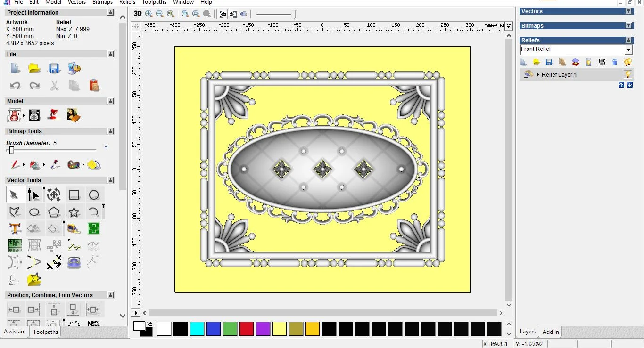Toggle the left panel display button
Viewport: 644px width, 348px height.
pyautogui.click(x=223, y=14)
